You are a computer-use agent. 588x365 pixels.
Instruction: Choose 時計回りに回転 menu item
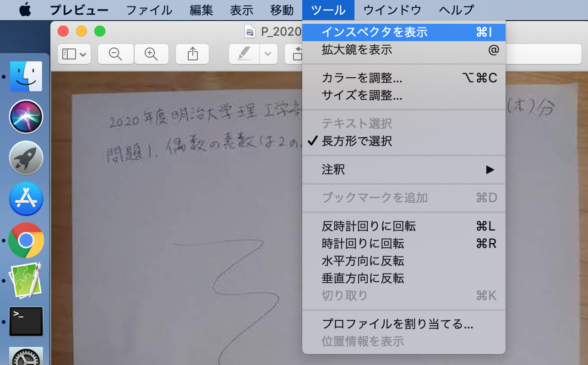(x=404, y=244)
